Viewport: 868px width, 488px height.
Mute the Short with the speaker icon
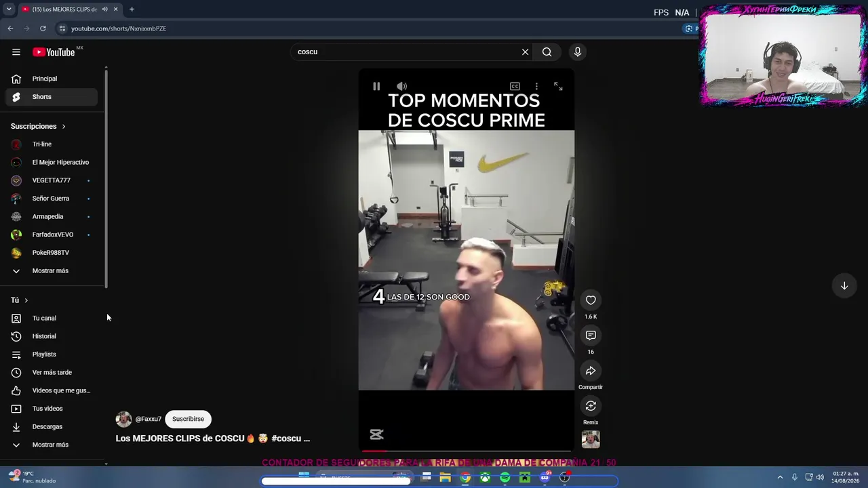pyautogui.click(x=401, y=86)
